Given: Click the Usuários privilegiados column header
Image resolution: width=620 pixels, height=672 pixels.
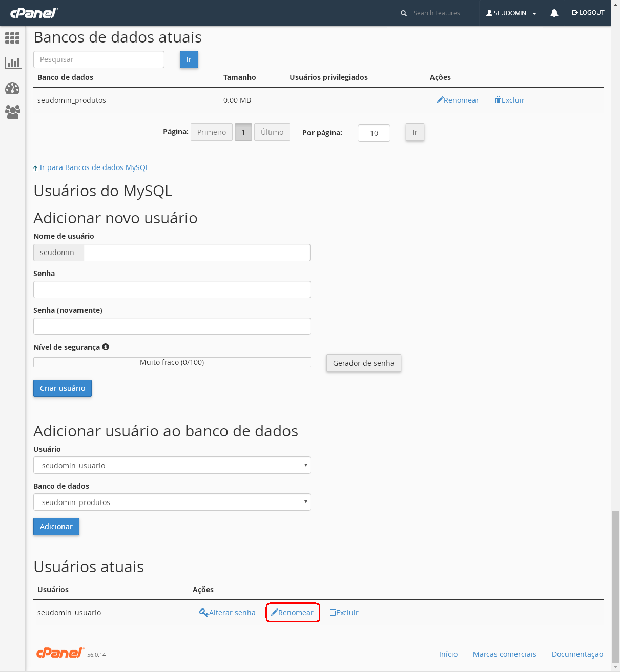Looking at the screenshot, I should (328, 77).
